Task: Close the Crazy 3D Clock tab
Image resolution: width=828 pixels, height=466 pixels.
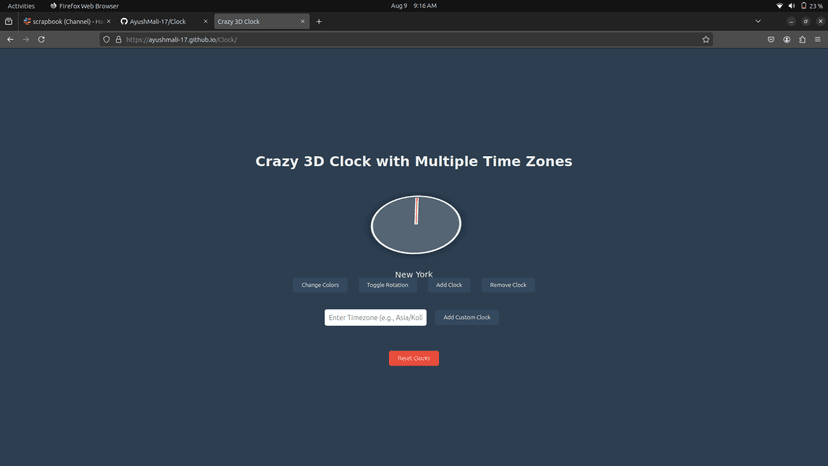Action: 303,22
